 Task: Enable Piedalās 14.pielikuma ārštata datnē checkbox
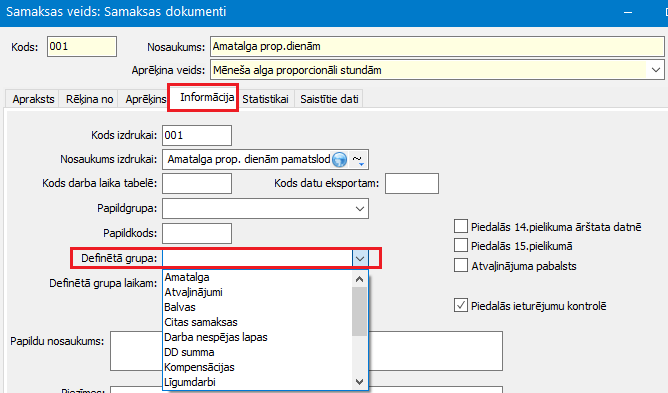(x=461, y=226)
